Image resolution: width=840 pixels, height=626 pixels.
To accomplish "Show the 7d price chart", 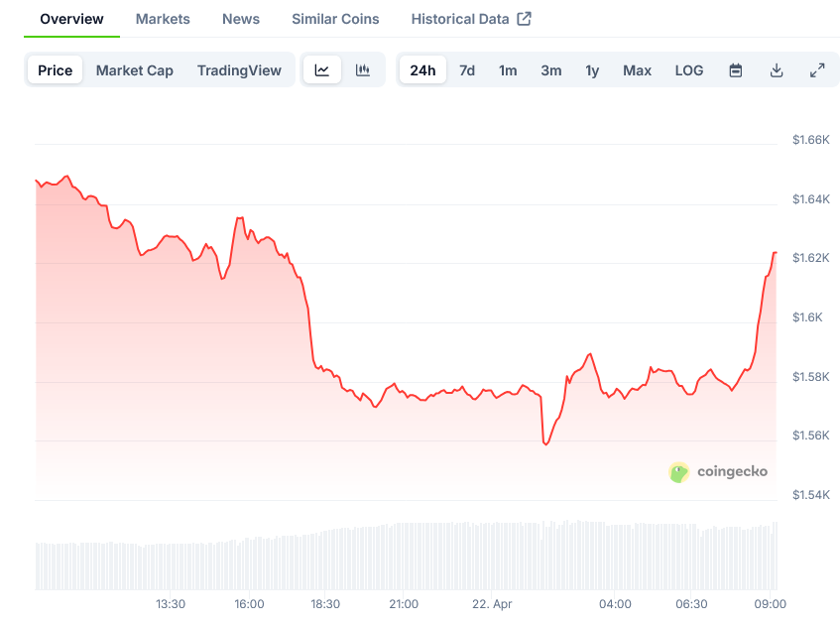I will 466,70.
